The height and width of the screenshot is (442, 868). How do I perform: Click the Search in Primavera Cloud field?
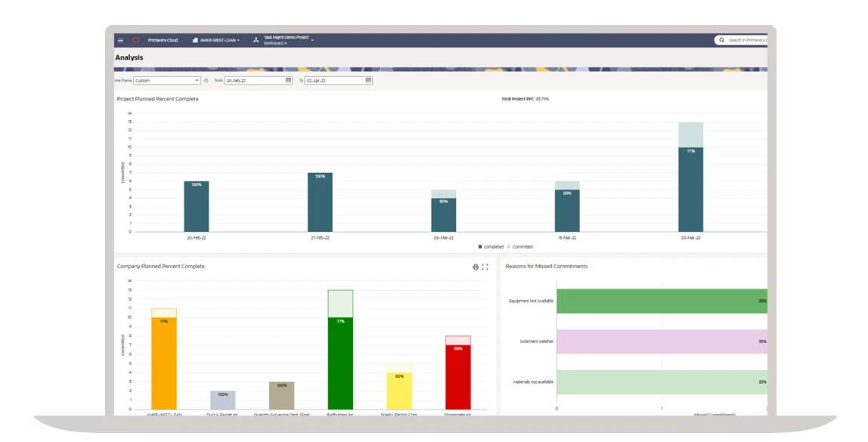(746, 40)
